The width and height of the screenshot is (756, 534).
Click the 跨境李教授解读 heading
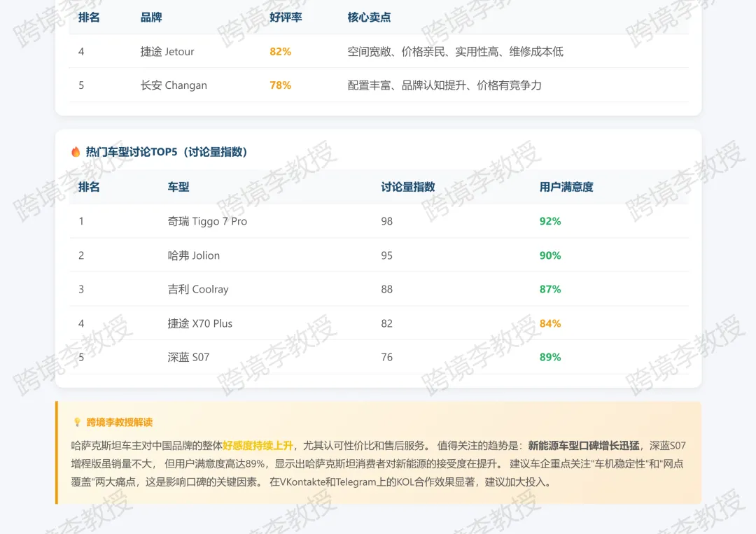coord(120,422)
